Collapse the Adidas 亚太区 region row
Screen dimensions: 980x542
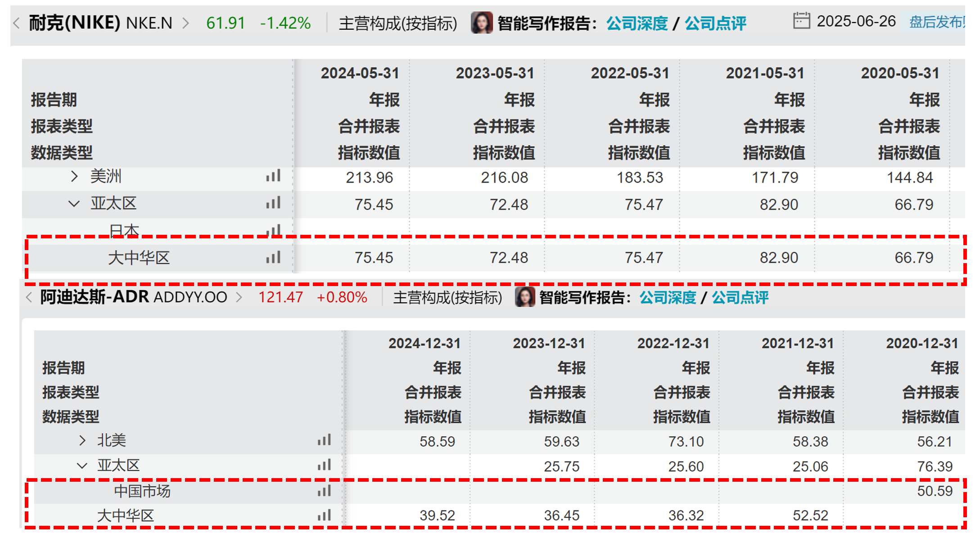point(82,465)
